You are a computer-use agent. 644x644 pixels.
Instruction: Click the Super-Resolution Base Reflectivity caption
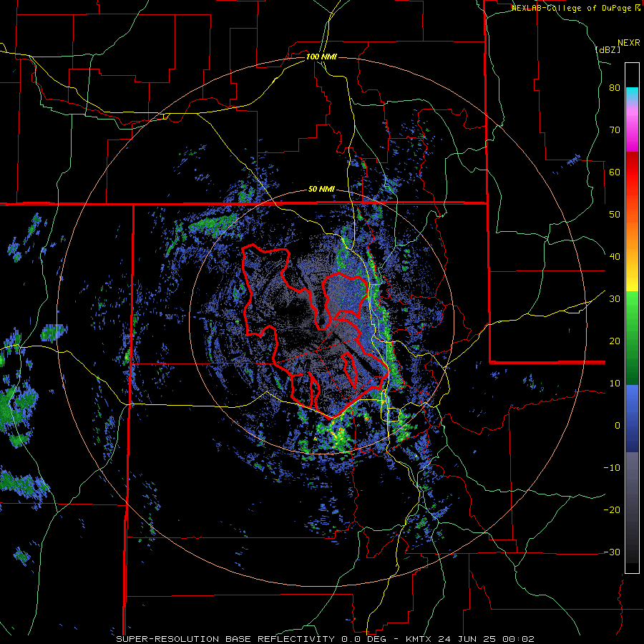pyautogui.click(x=325, y=639)
